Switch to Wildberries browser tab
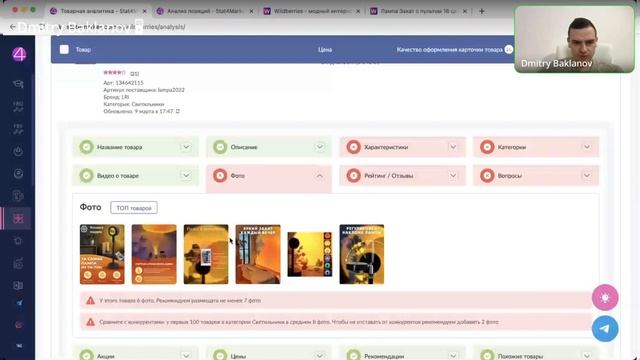This screenshot has height=360, width=640. (x=312, y=11)
